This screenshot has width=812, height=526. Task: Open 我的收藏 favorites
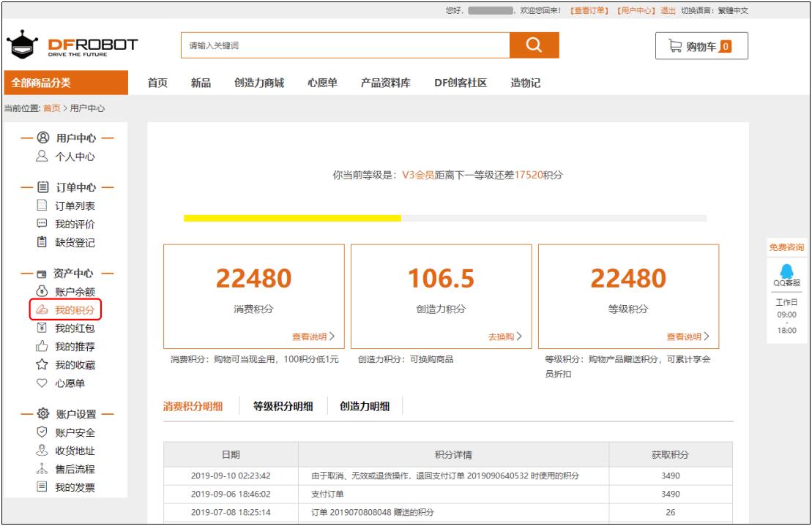click(x=75, y=365)
